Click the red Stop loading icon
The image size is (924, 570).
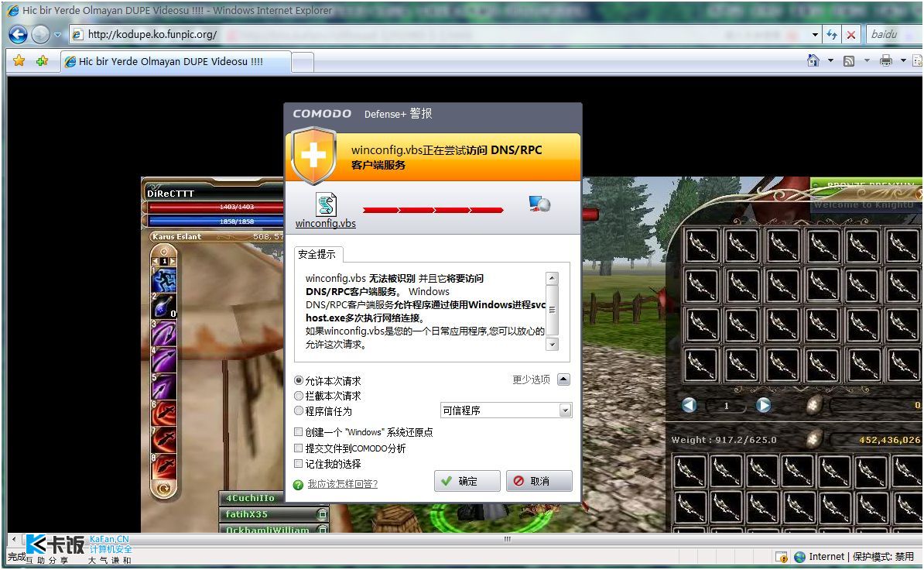pos(851,35)
